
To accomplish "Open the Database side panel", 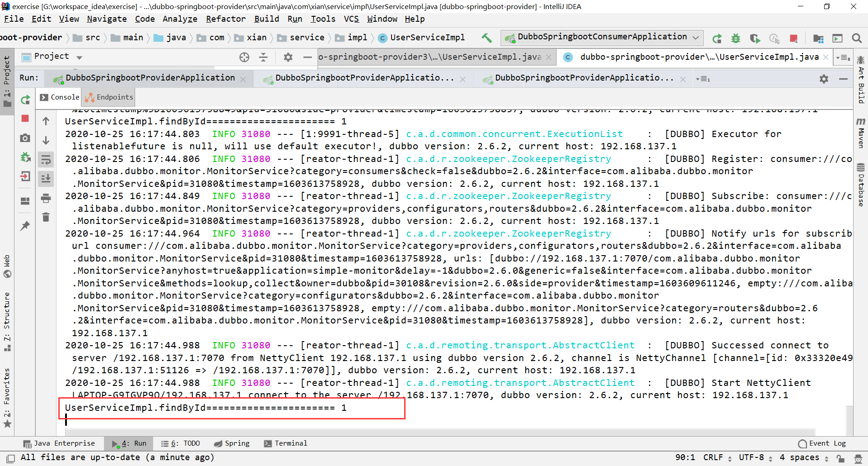I will (x=861, y=184).
